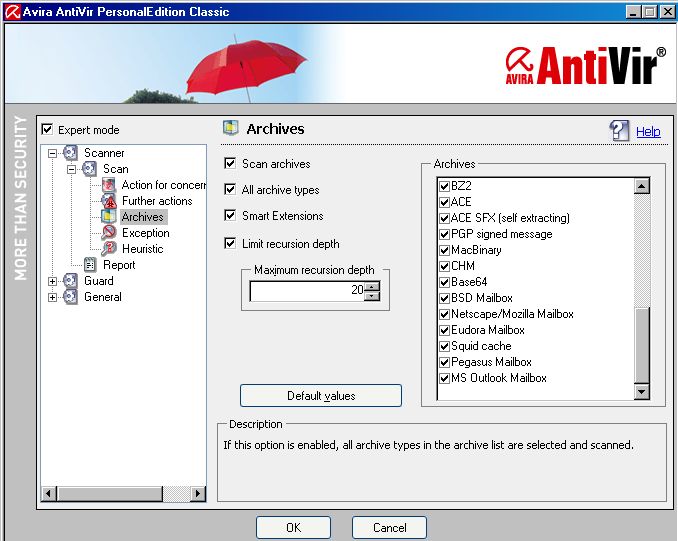
Task: Expand the Guard tree node
Action: tap(52, 281)
